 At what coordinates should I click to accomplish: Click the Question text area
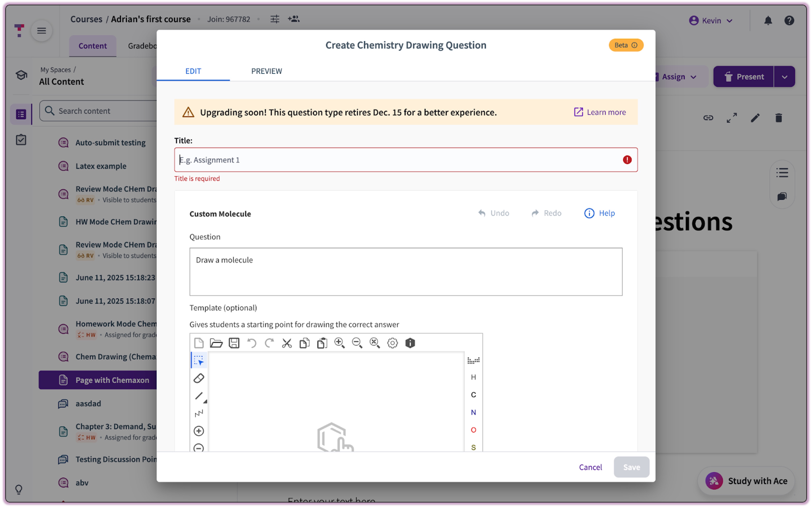pyautogui.click(x=406, y=272)
